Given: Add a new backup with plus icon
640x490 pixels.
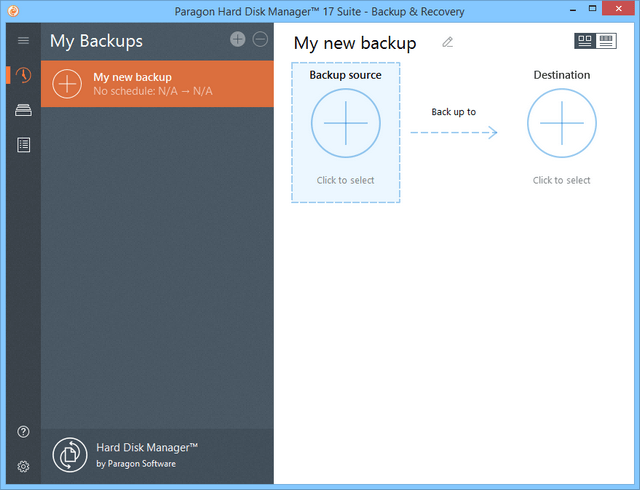Looking at the screenshot, I should [x=237, y=39].
